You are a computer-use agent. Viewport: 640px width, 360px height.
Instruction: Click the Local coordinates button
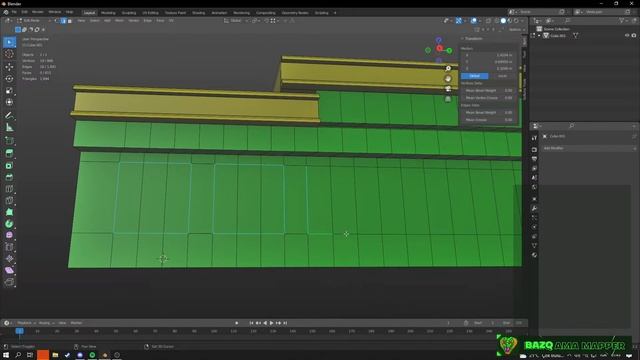coord(502,76)
